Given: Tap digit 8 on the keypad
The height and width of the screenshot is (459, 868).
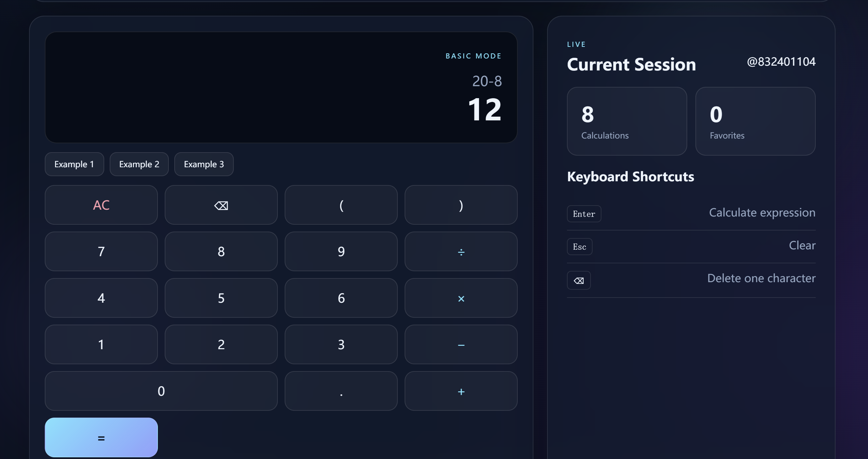Looking at the screenshot, I should pyautogui.click(x=221, y=251).
